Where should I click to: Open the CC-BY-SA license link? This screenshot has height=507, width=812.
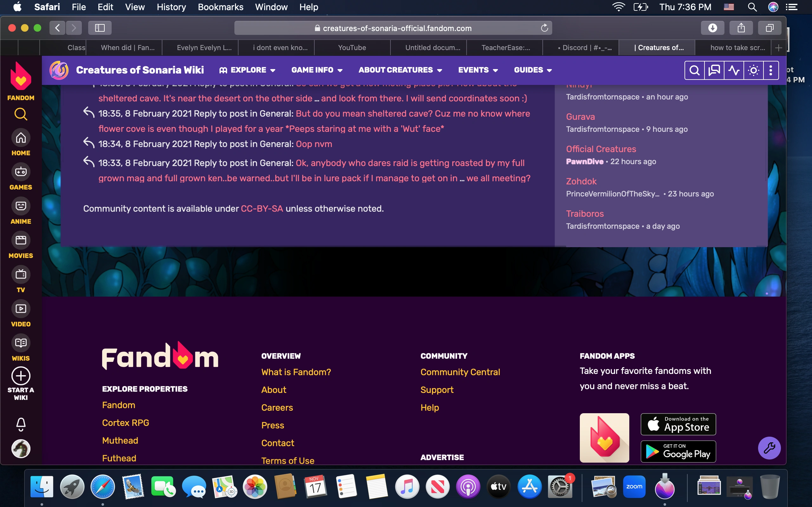(262, 209)
